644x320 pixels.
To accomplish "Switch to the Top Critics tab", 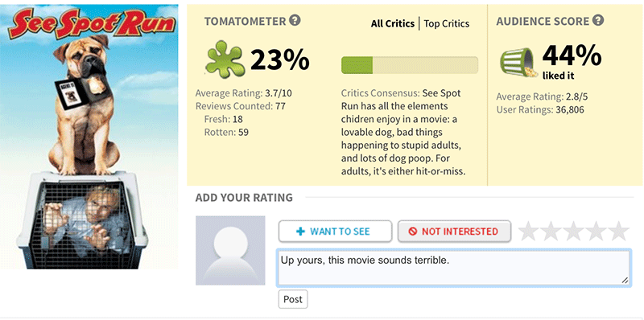I will click(x=447, y=24).
